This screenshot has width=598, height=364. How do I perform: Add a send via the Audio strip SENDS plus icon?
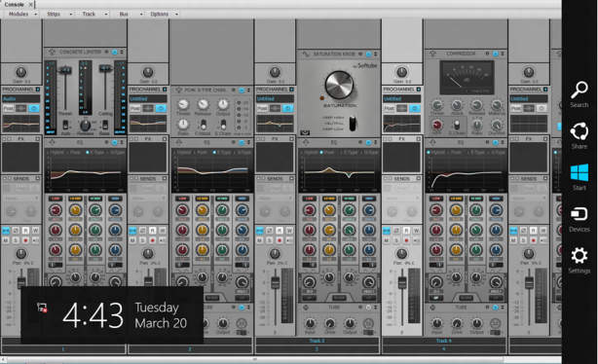[37, 178]
